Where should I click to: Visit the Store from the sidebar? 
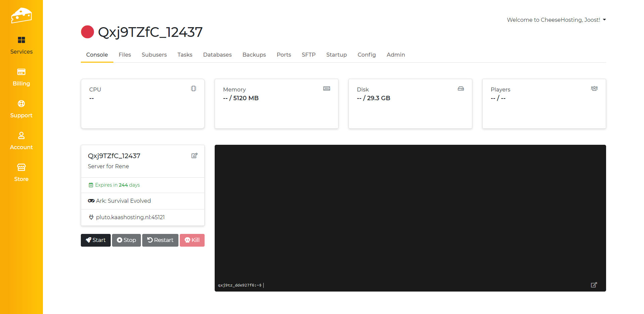click(x=21, y=173)
